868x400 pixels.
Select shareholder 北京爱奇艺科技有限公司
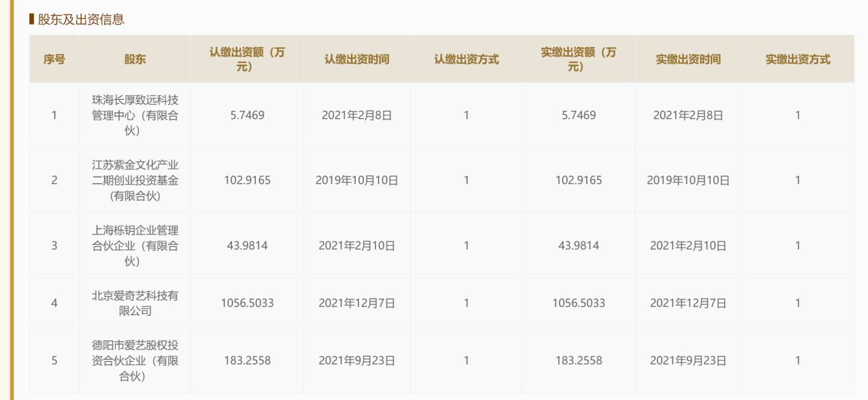click(x=135, y=303)
